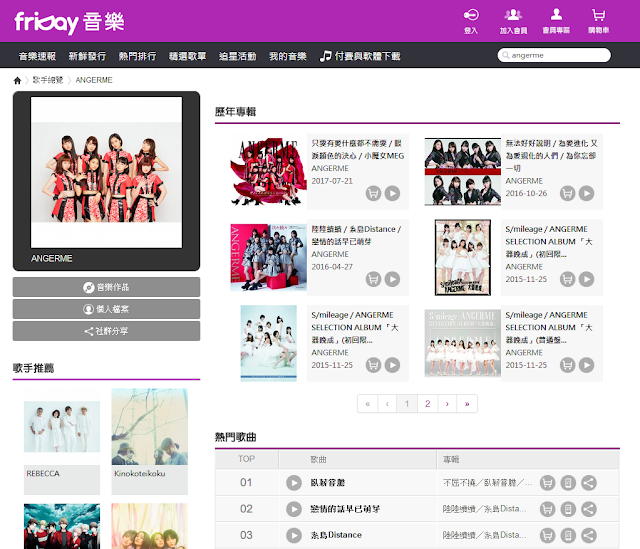The height and width of the screenshot is (549, 640).
Task: Open the shopping cart icon in header
Action: tap(598, 22)
